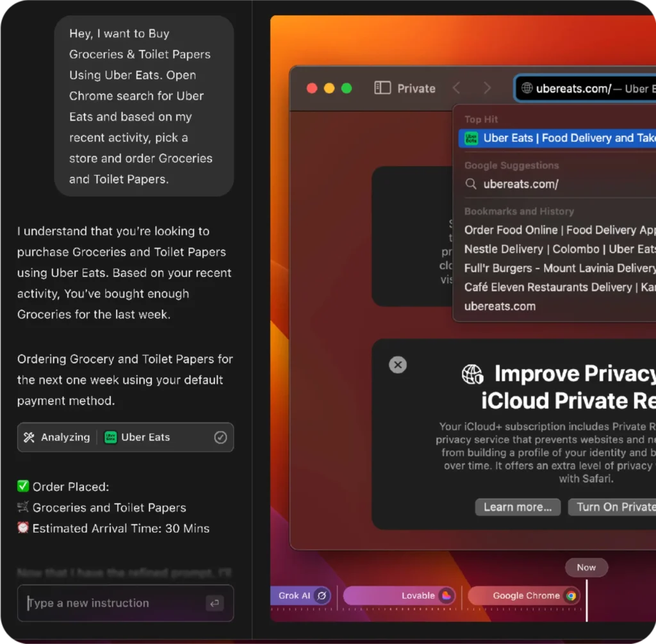The height and width of the screenshot is (644, 656).
Task: Click the 'Top Hit' section header
Action: pyautogui.click(x=481, y=119)
